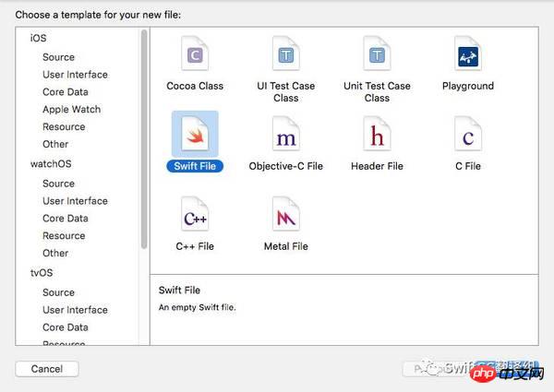Select Resource category under watchOS
This screenshot has height=392, width=554.
(x=64, y=236)
